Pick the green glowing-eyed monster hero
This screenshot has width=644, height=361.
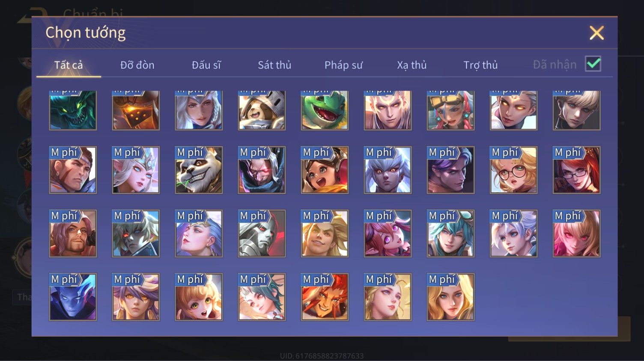[x=73, y=110]
